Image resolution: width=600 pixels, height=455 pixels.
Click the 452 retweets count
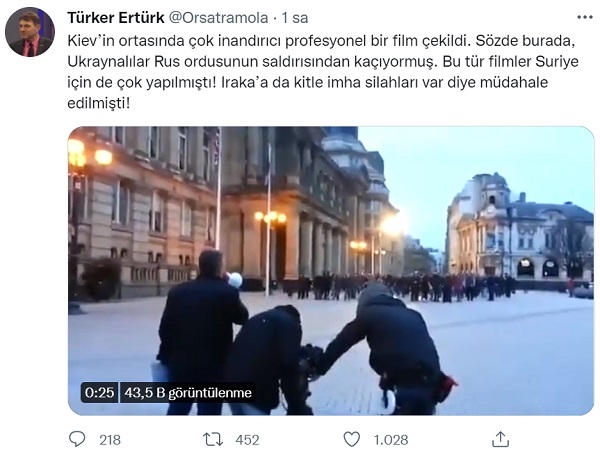(x=247, y=440)
